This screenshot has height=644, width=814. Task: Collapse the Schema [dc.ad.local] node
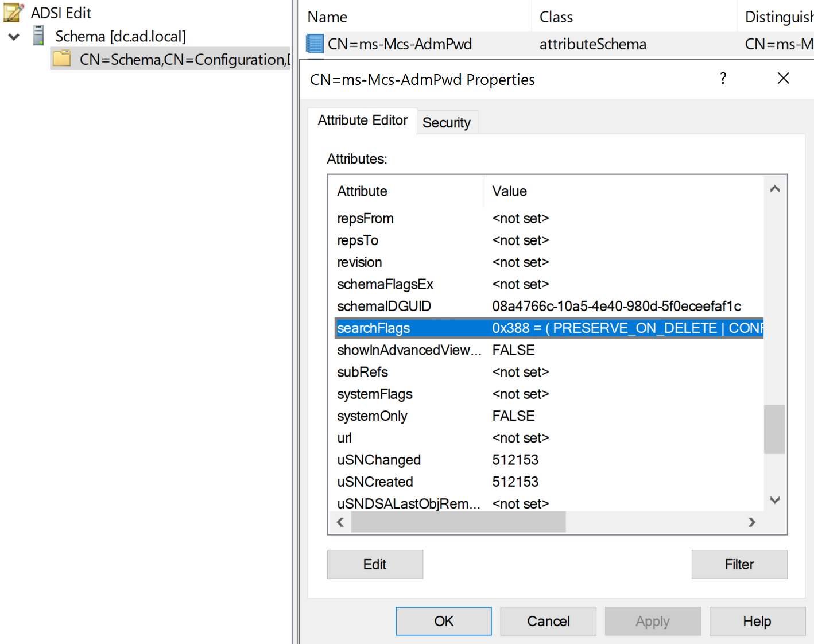(14, 37)
